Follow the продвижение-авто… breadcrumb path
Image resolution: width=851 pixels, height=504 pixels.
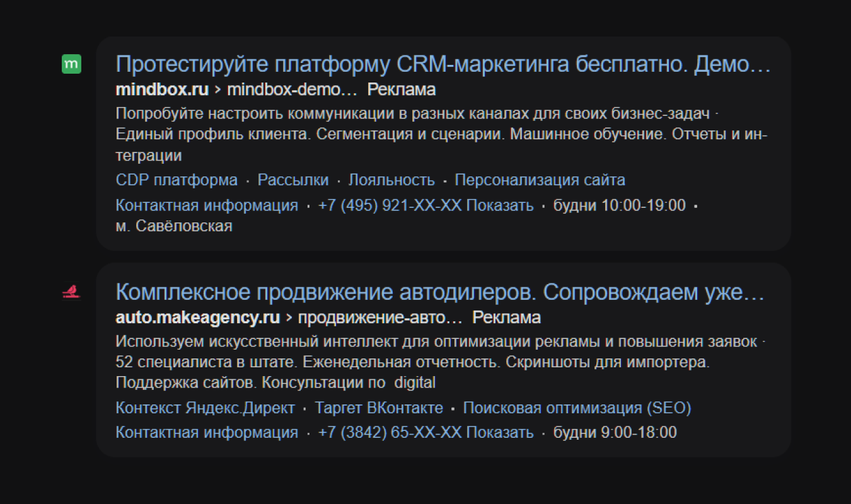[x=380, y=317]
